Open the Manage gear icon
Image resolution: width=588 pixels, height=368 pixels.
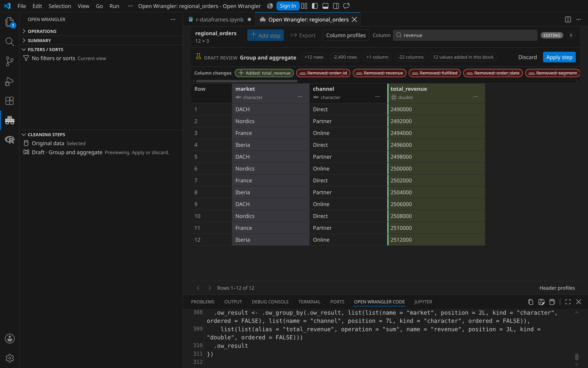tap(9, 358)
